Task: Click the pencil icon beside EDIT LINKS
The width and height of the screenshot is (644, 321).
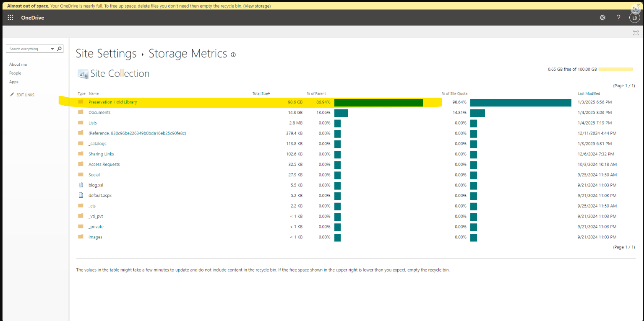Action: 12,95
